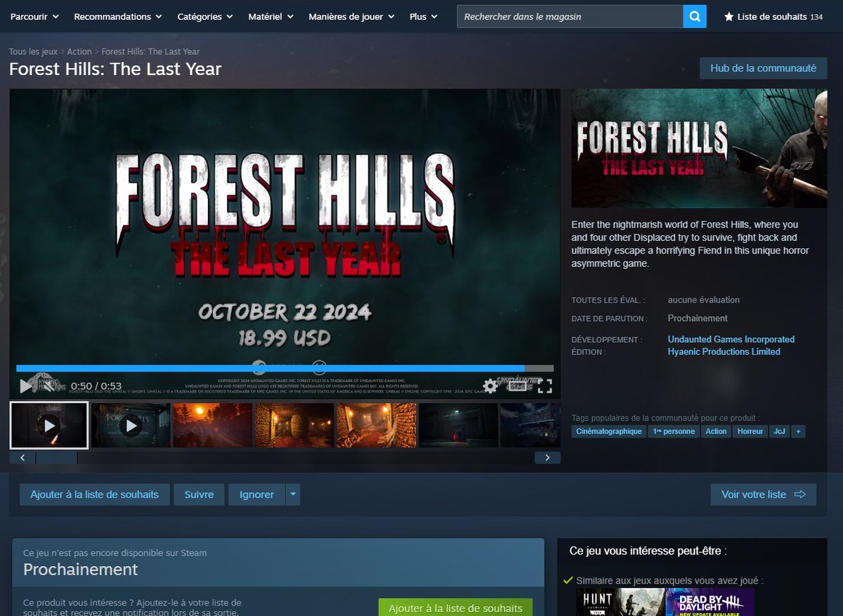Click the 0:50 / 0:53 time display
Image resolution: width=843 pixels, height=616 pixels.
coord(96,386)
